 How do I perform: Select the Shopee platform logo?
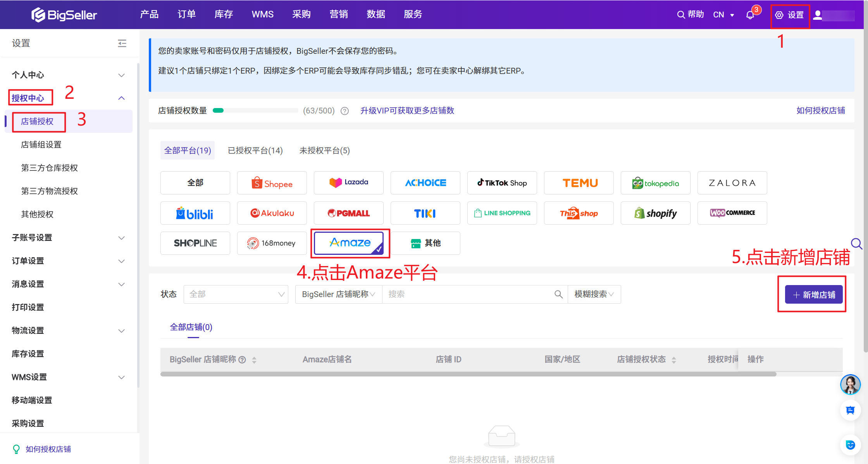tap(272, 183)
